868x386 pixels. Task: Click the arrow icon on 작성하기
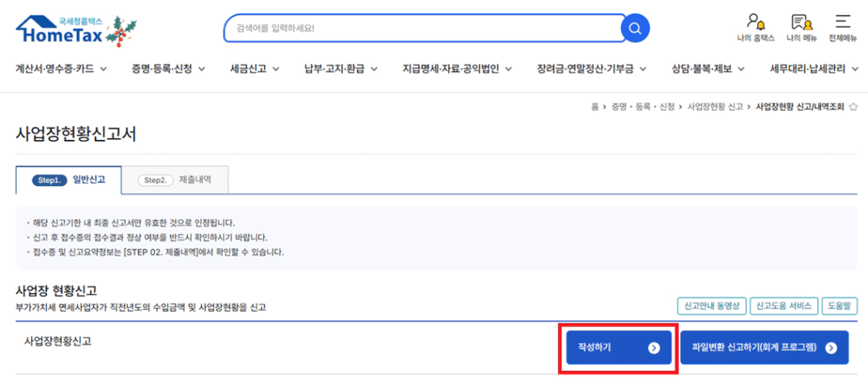click(x=653, y=348)
